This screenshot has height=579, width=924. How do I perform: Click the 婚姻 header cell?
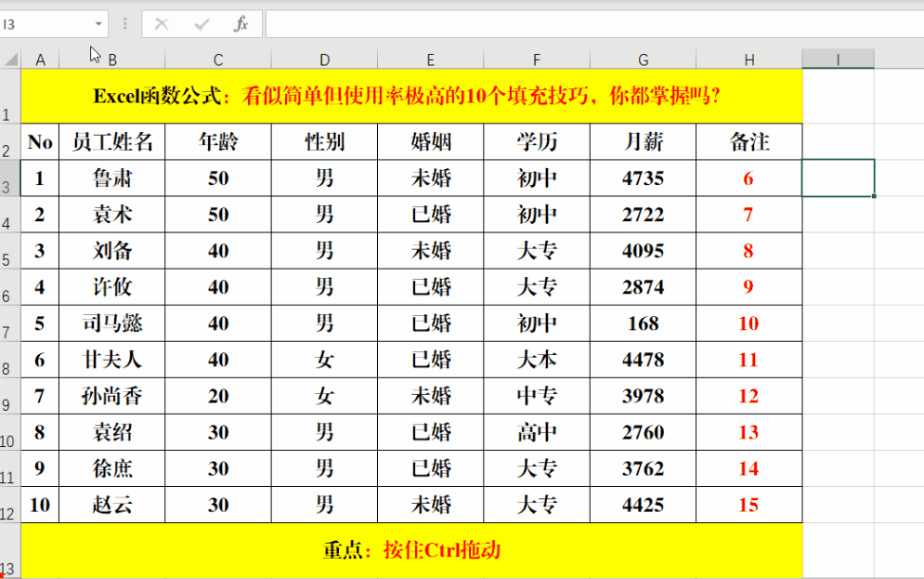pos(431,141)
